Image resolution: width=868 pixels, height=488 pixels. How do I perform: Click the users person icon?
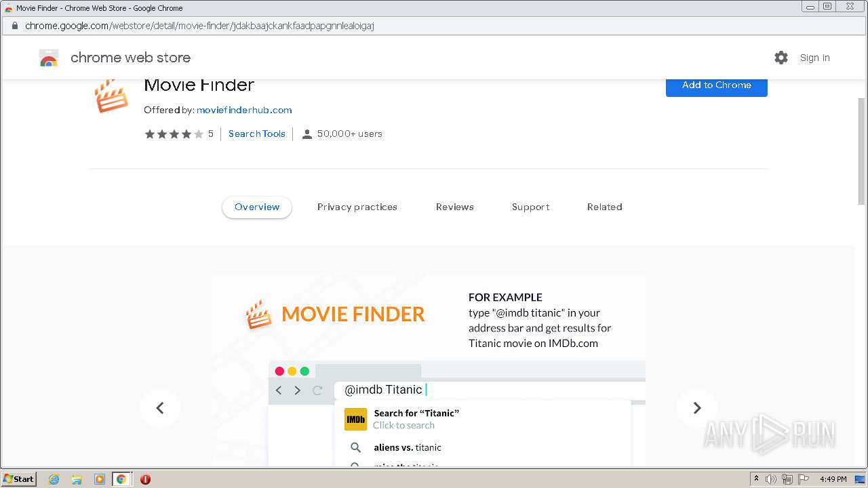pyautogui.click(x=307, y=134)
